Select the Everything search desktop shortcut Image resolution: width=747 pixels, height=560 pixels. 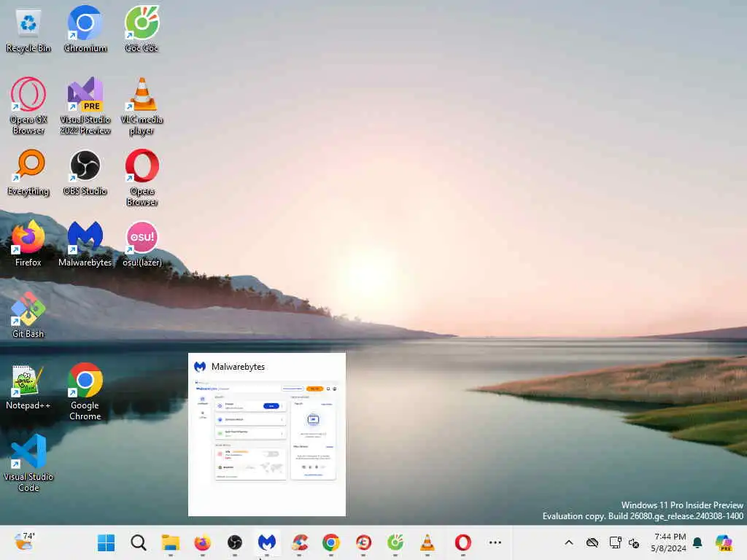[28, 174]
